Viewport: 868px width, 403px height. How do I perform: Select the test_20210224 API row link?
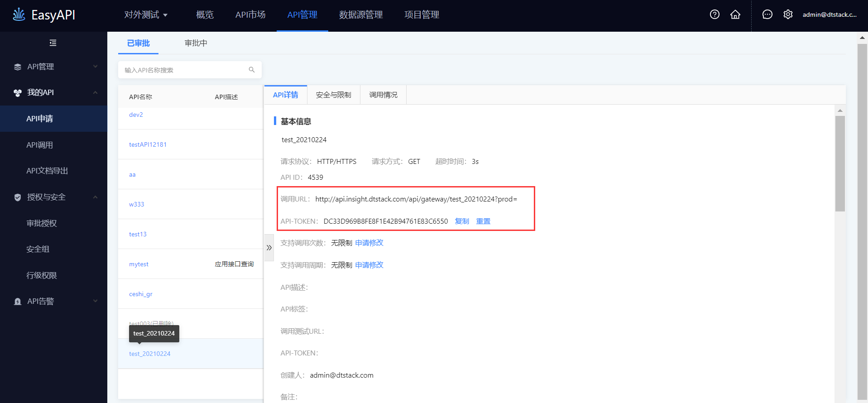[x=149, y=354]
